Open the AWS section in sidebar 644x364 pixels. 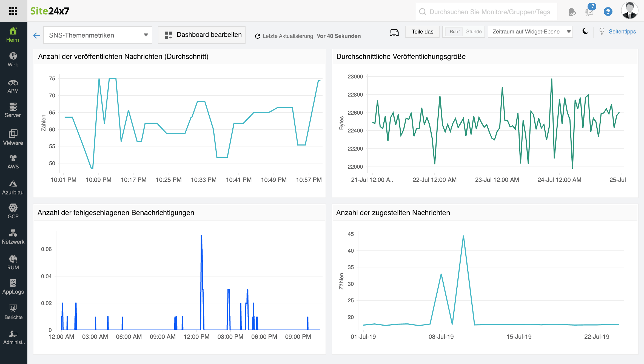point(13,162)
